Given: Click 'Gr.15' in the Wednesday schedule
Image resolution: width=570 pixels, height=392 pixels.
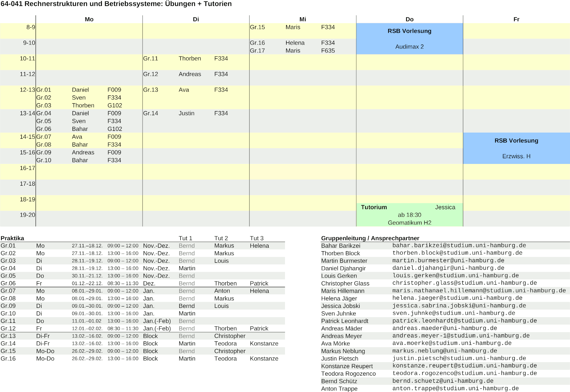Looking at the screenshot, I should coord(258,27).
